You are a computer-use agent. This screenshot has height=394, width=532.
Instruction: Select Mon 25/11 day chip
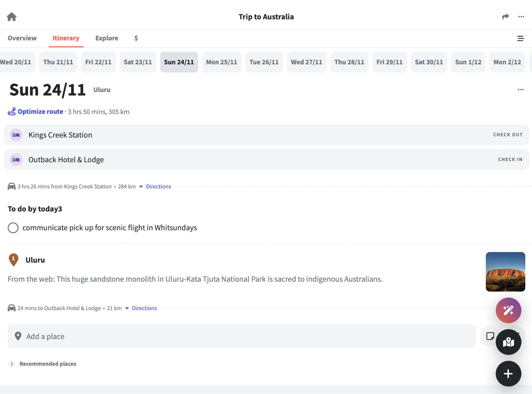pyautogui.click(x=221, y=62)
